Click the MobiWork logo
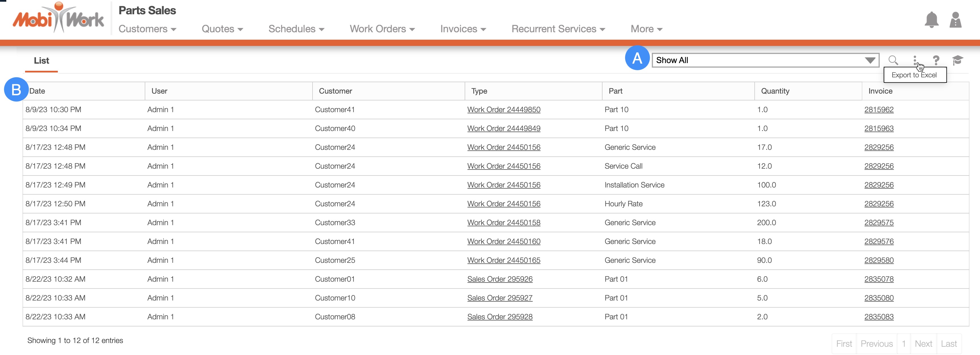Screen dimensions: 980x355 (x=58, y=18)
